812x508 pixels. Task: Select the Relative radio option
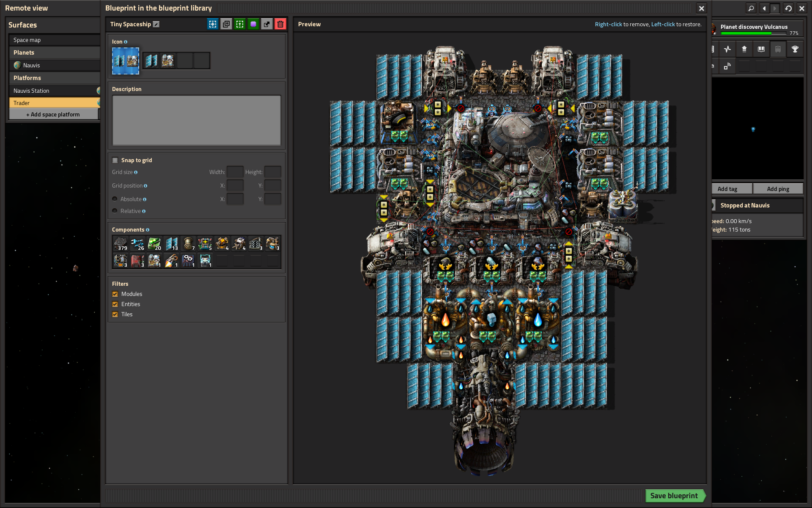[x=115, y=211]
